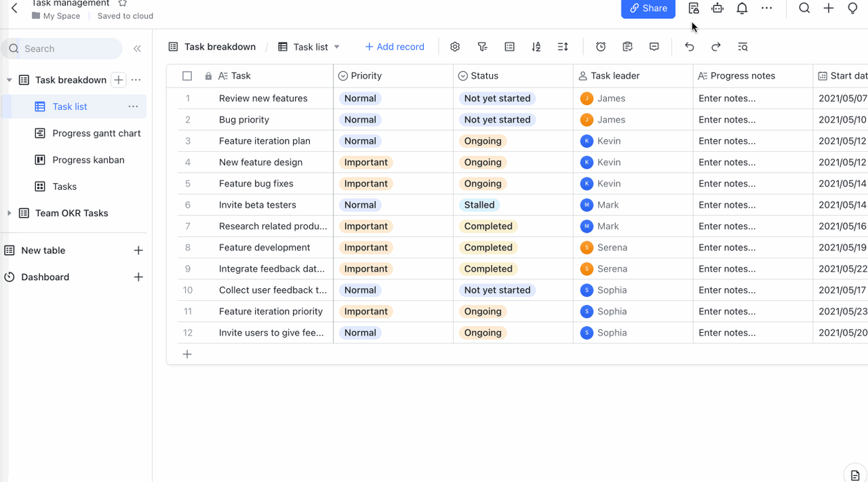The image size is (868, 482).
Task: Collapse the Task breakdown tree node
Action: pos(9,80)
